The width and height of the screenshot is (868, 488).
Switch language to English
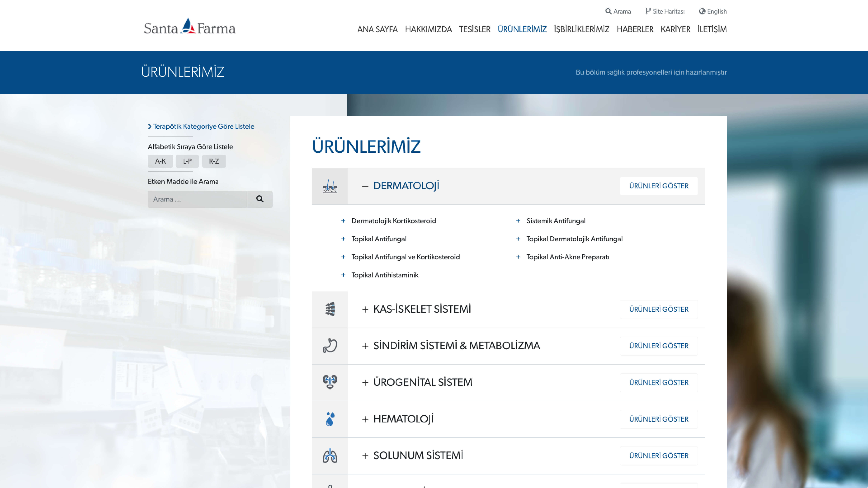(713, 11)
